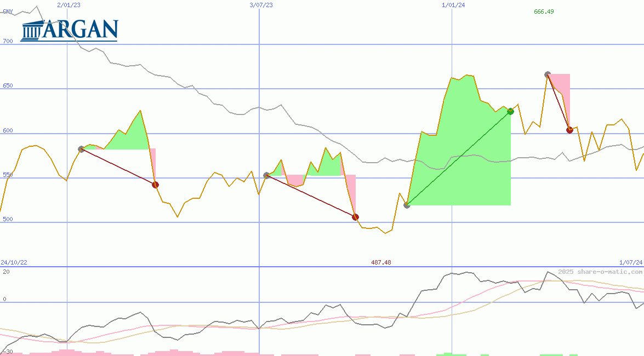Click the first red exit dot below the 550 gridline
This screenshot has width=644, height=356.
coord(155,185)
